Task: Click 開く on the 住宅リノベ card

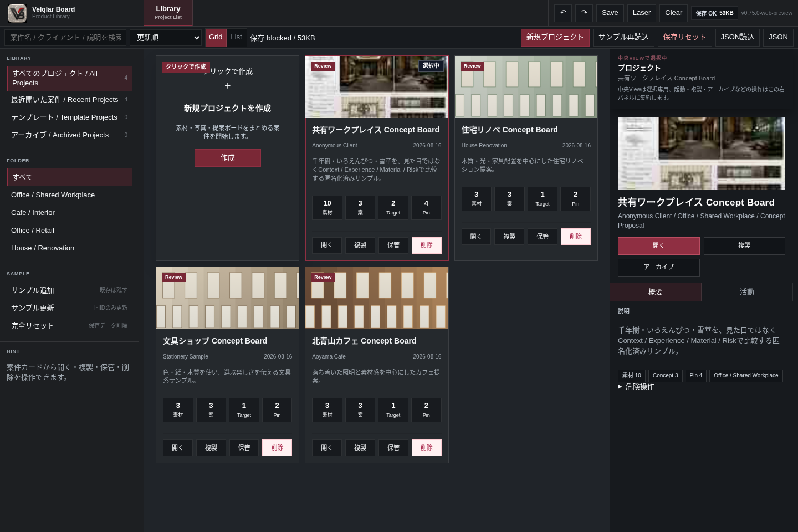Action: (x=476, y=237)
